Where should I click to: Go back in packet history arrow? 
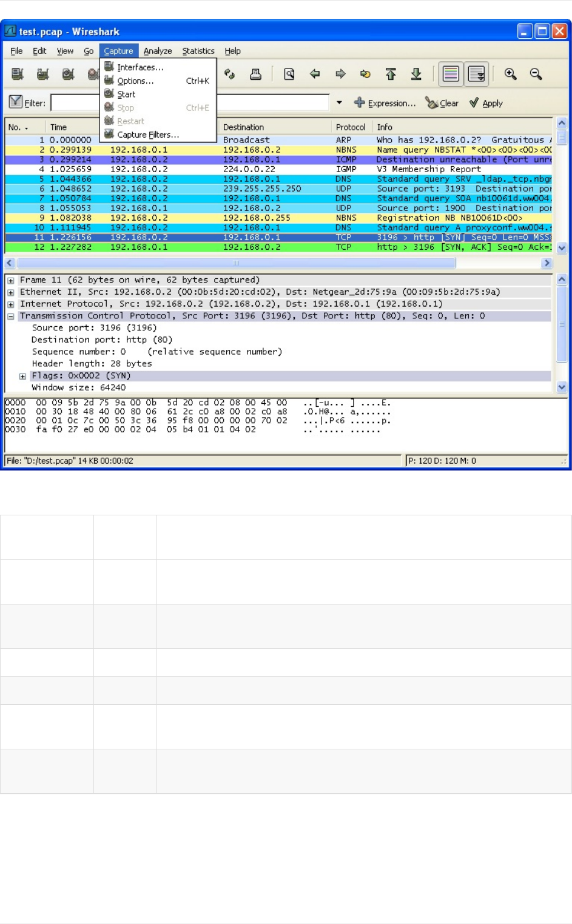click(315, 74)
